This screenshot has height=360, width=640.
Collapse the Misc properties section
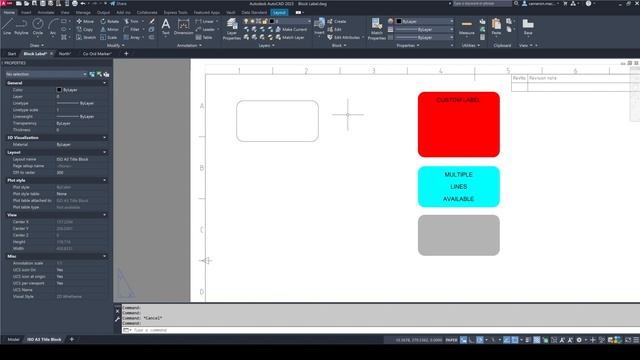point(104,256)
